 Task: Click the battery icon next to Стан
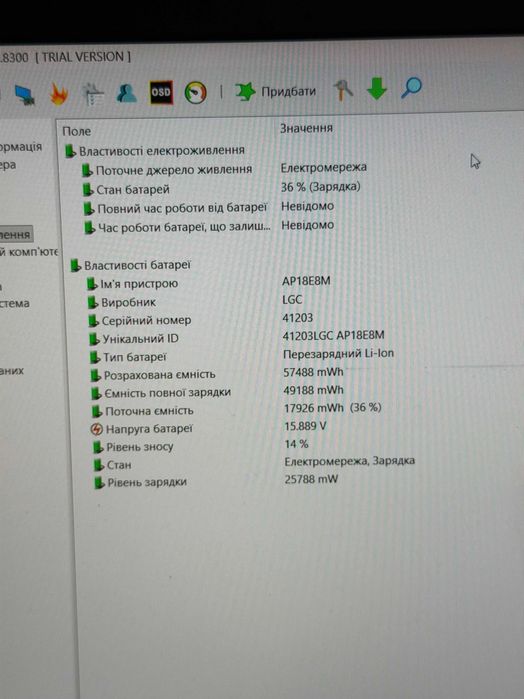click(x=99, y=465)
